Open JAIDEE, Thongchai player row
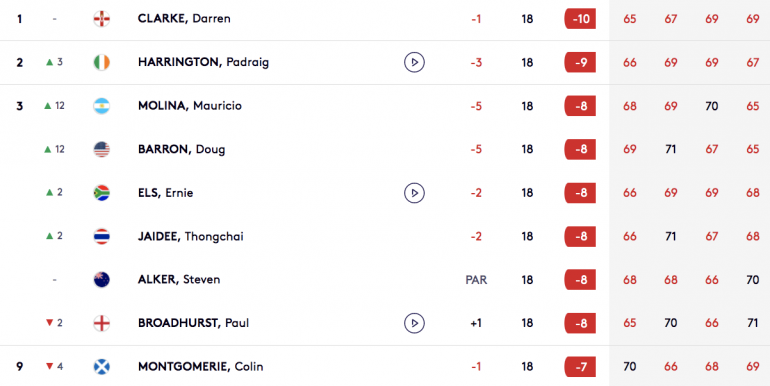 [x=385, y=236]
